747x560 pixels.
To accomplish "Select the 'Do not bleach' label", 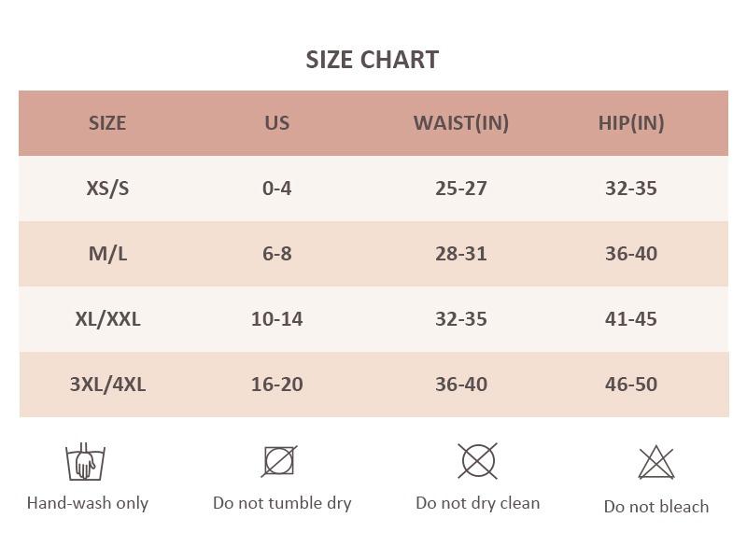I will [656, 507].
